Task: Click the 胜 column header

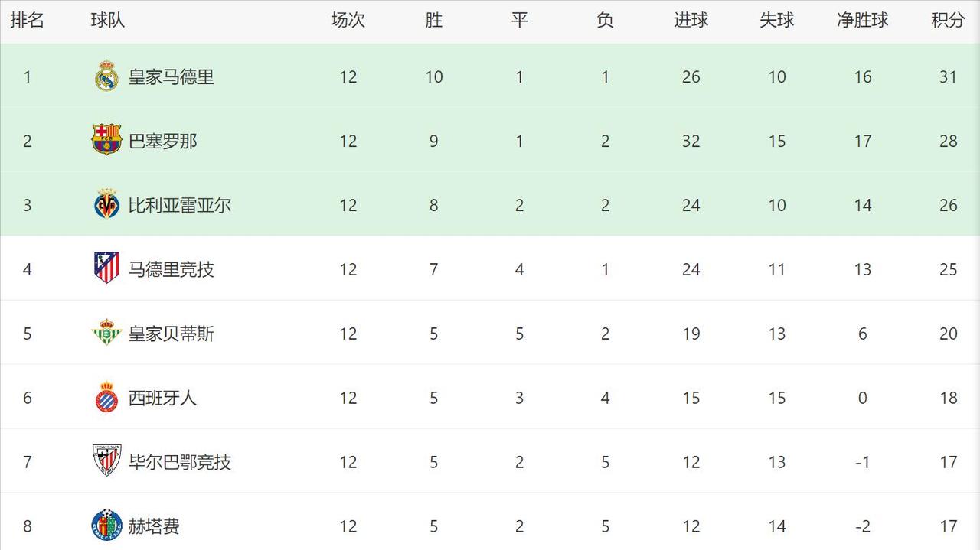Action: (434, 21)
